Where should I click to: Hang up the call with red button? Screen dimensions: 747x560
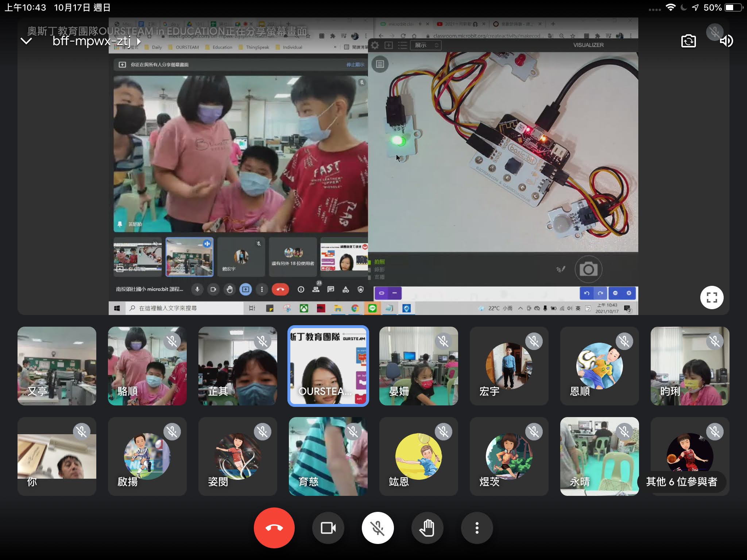(x=274, y=528)
